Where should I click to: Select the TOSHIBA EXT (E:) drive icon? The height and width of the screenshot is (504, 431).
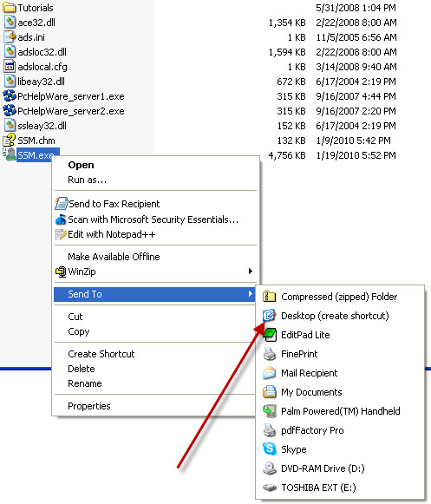[x=270, y=488]
